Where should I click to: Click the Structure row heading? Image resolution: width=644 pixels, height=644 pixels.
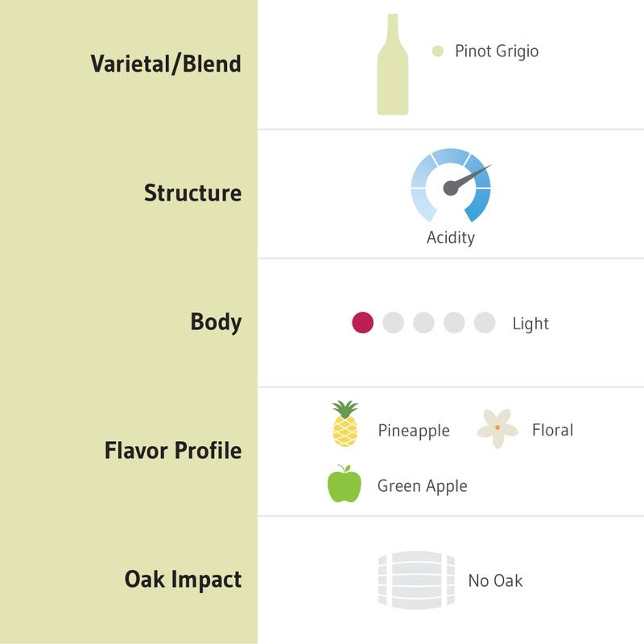(x=192, y=193)
